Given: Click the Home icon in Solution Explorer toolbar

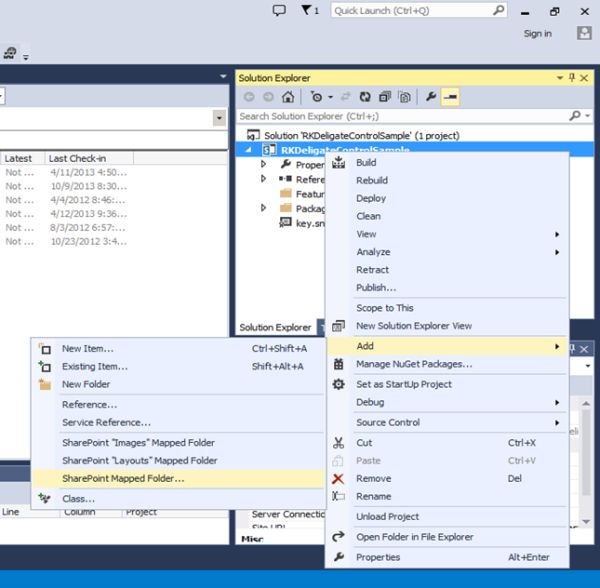Looking at the screenshot, I should pyautogui.click(x=288, y=97).
